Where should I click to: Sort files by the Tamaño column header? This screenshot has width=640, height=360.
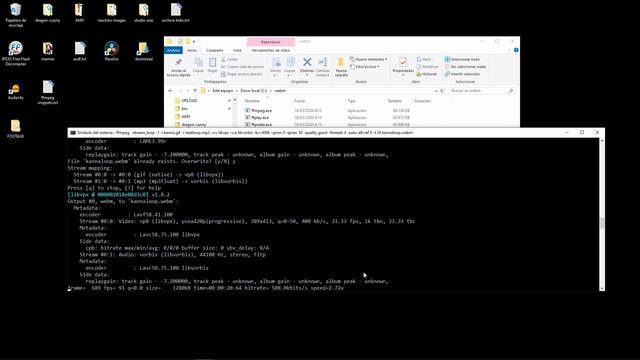(x=394, y=101)
